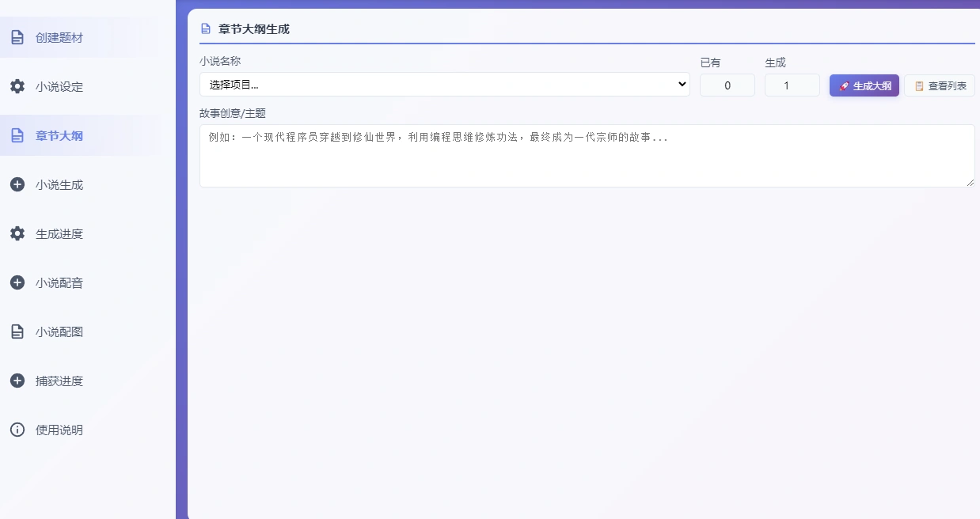
Task: Click inside the 故事创意/主题 text area
Action: [587, 155]
